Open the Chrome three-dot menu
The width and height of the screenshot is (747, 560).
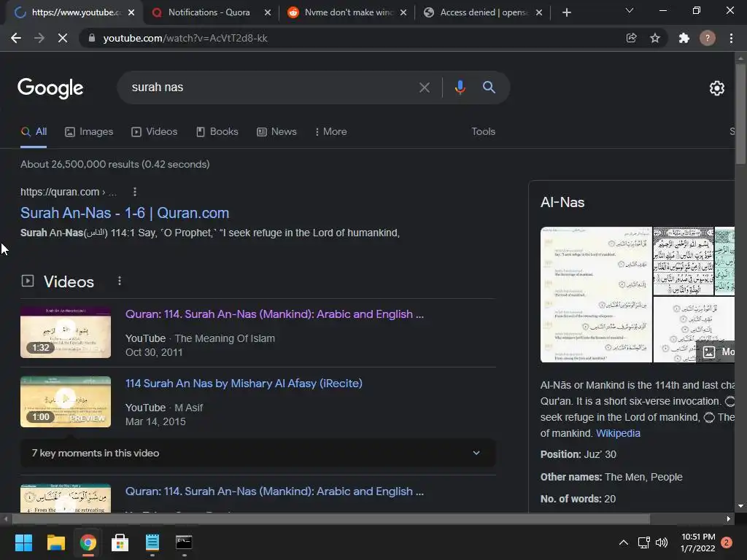point(731,38)
